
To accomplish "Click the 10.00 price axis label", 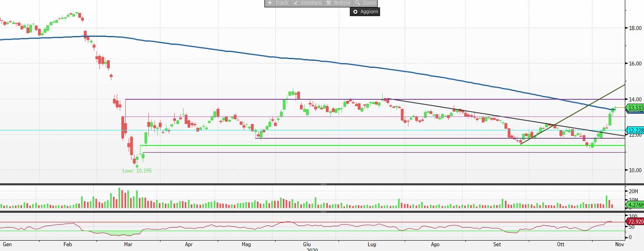I will [x=635, y=170].
